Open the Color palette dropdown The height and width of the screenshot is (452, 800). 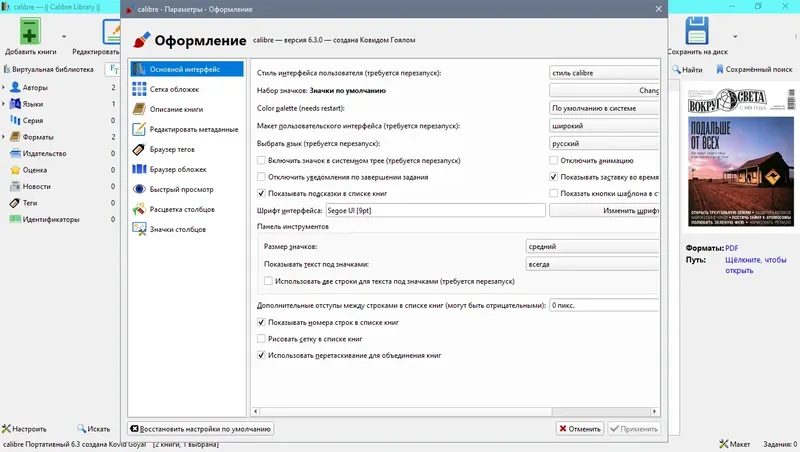[604, 108]
